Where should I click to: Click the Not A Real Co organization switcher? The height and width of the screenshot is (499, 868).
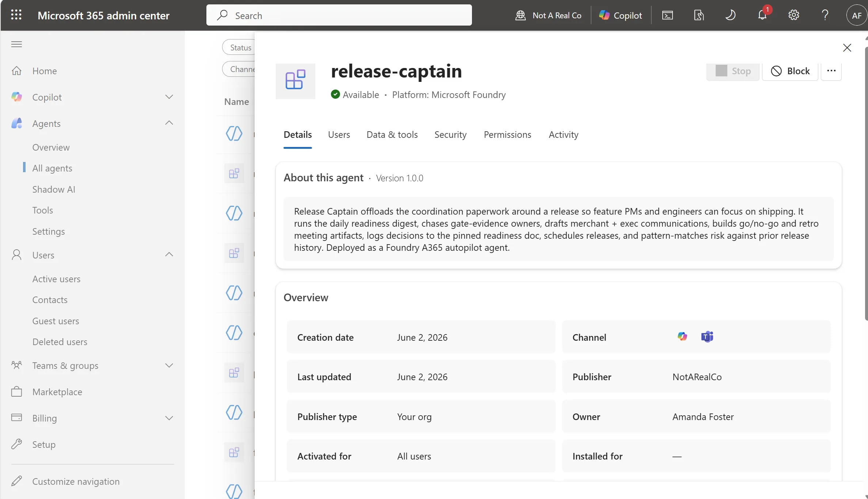[x=548, y=15]
